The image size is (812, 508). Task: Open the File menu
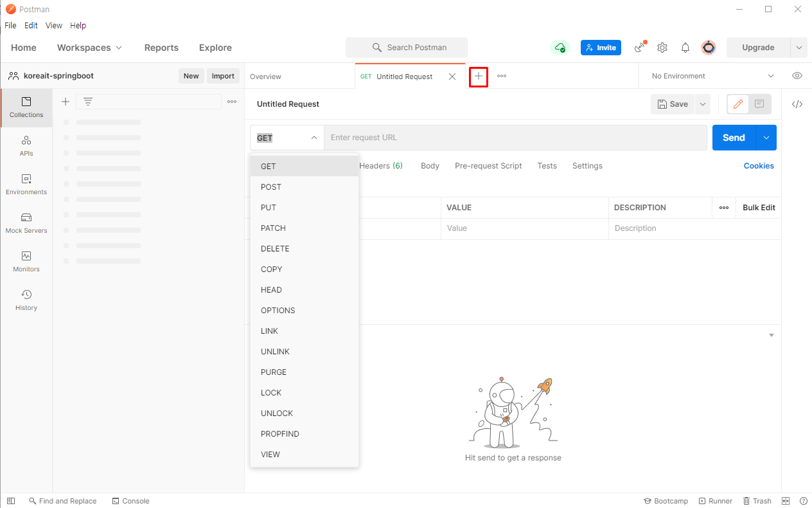tap(10, 26)
